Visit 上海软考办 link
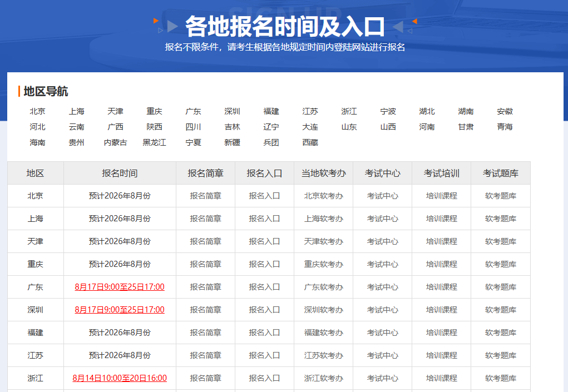The height and width of the screenshot is (392, 568). (x=323, y=219)
